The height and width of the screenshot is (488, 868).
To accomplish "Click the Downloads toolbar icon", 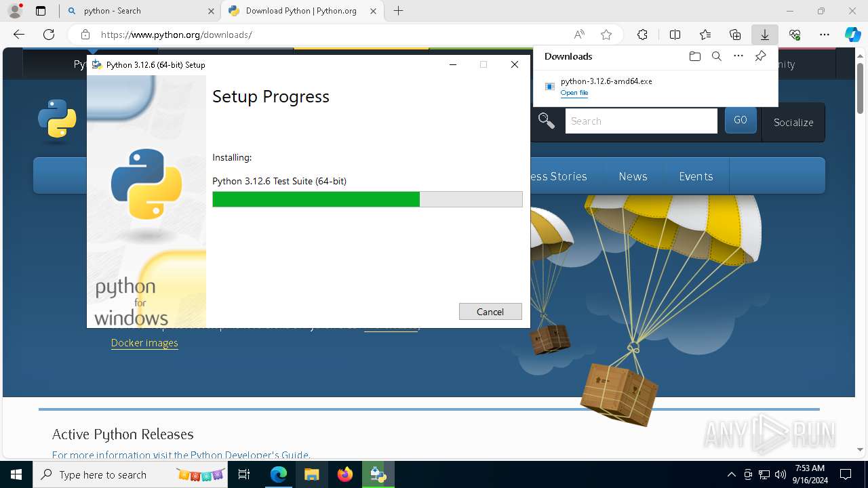I will [764, 35].
